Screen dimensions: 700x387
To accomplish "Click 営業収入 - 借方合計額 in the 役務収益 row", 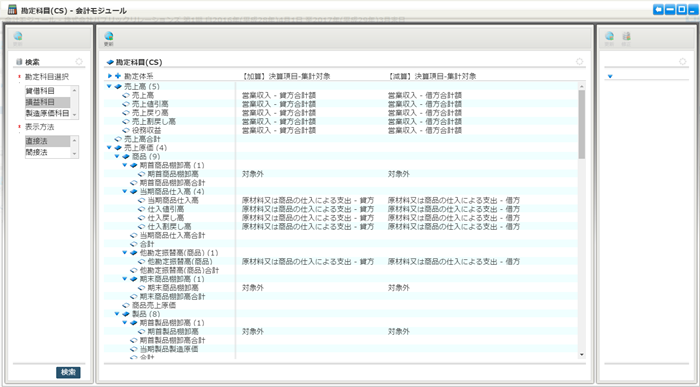I will [425, 130].
